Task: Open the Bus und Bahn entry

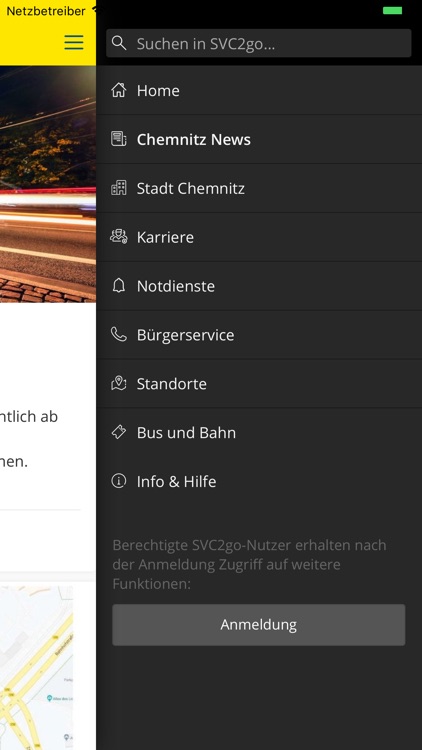Action: pos(259,432)
